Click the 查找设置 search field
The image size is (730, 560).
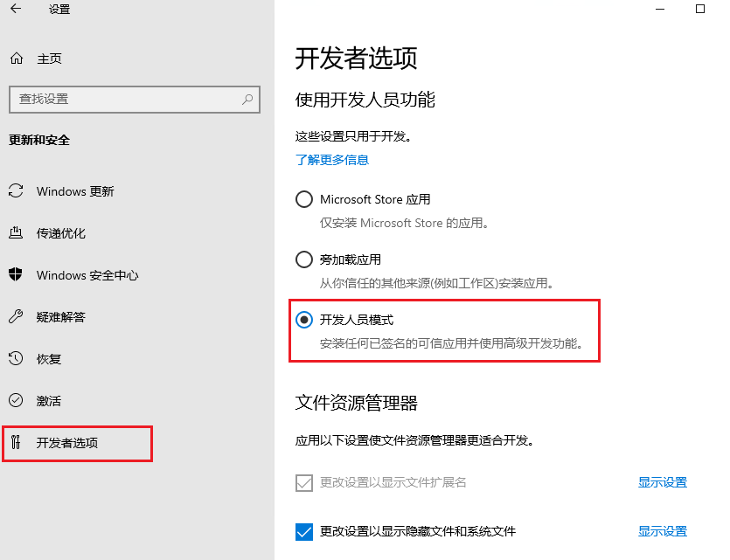[x=122, y=99]
